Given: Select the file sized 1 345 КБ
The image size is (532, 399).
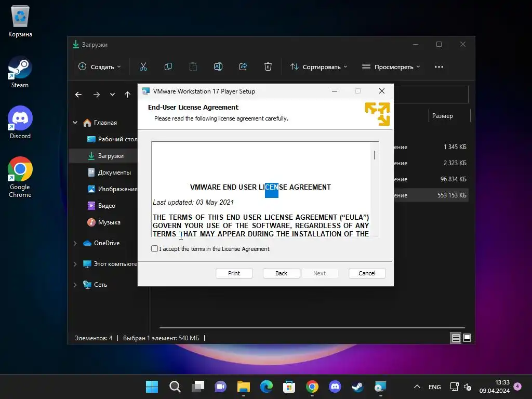Looking at the screenshot, I should [431, 147].
